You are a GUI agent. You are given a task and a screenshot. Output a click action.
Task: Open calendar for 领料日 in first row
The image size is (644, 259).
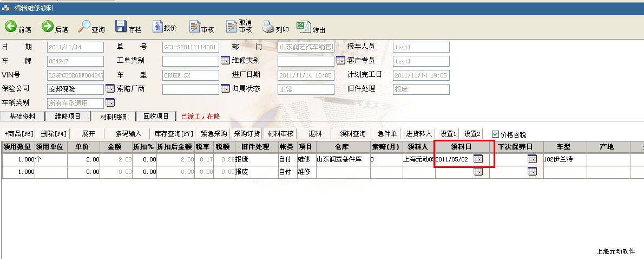click(x=478, y=159)
